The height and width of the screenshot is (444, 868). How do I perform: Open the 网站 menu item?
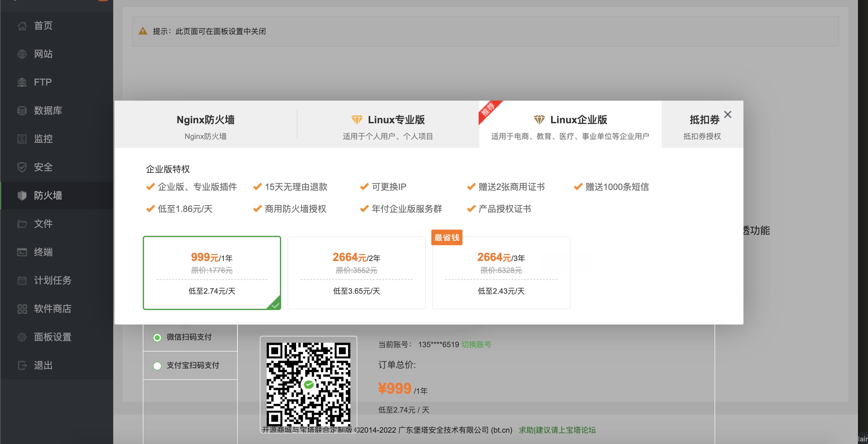coord(57,54)
